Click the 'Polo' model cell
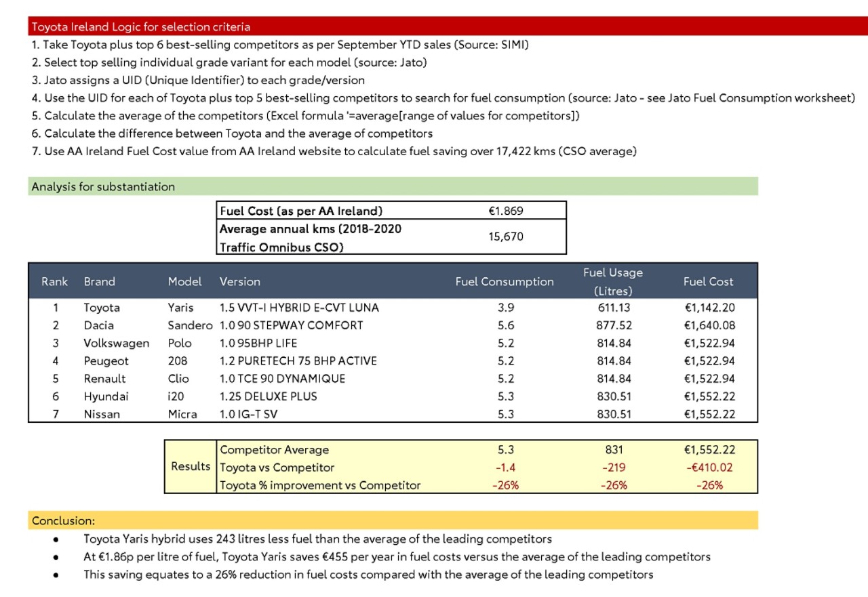Viewport: 868px width, 597px height. pos(180,343)
